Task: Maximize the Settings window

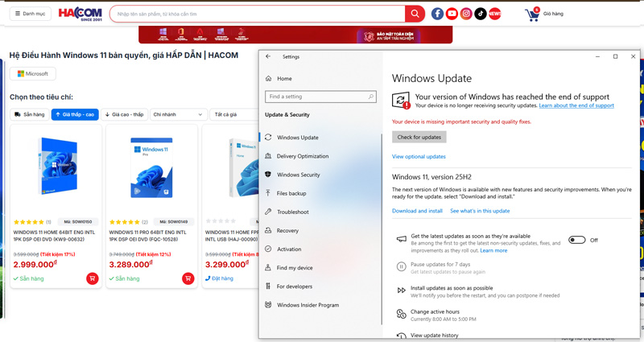Action: (x=615, y=56)
